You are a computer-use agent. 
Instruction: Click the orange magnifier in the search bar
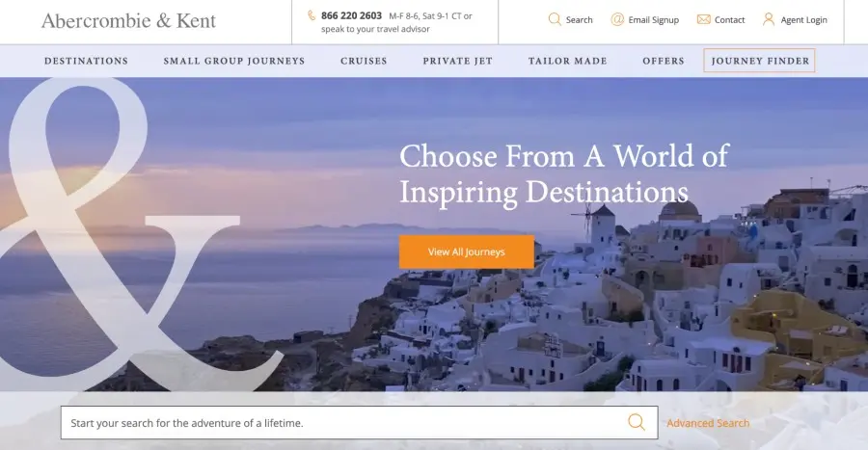point(637,422)
